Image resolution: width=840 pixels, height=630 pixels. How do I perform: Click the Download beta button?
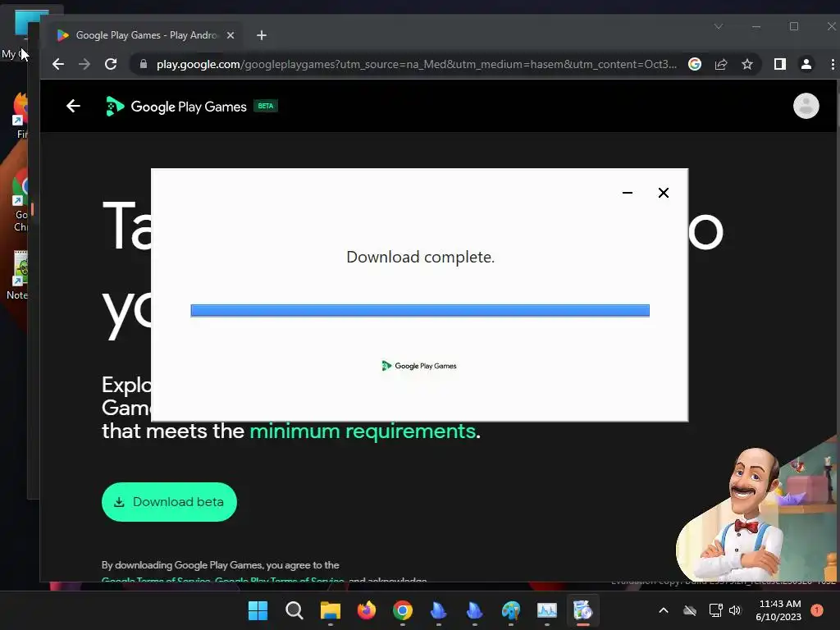click(169, 502)
